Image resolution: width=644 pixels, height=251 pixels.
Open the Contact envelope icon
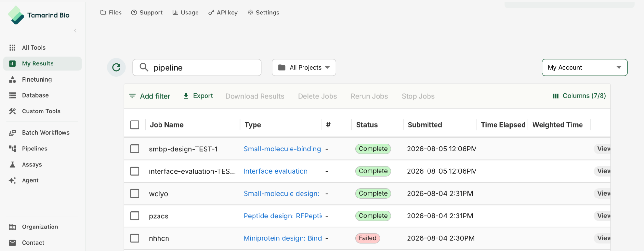pyautogui.click(x=13, y=243)
